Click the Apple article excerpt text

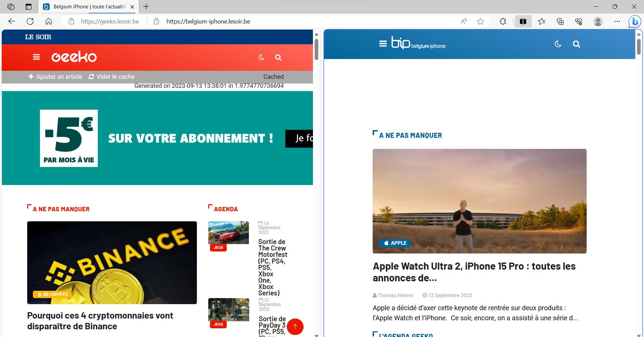475,313
